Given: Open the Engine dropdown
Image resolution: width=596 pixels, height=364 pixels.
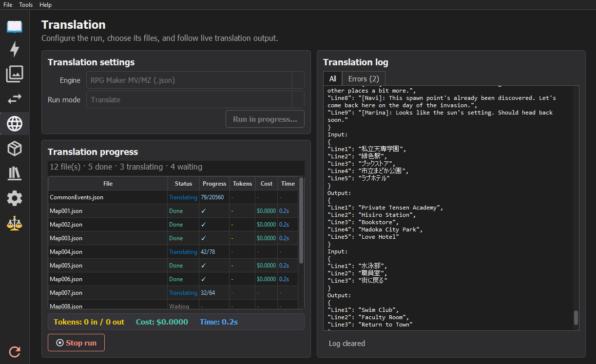Looking at the screenshot, I should pos(195,80).
